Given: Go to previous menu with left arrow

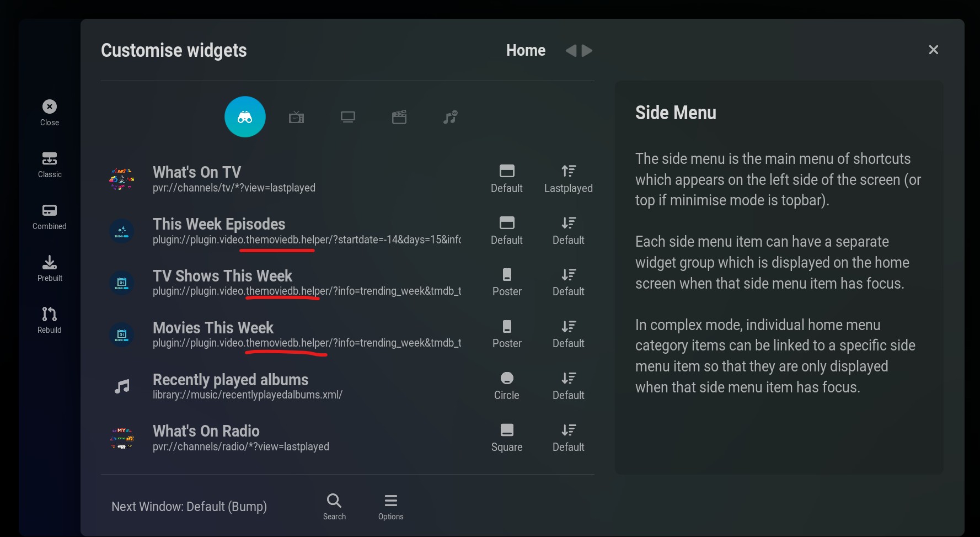Looking at the screenshot, I should [x=571, y=51].
